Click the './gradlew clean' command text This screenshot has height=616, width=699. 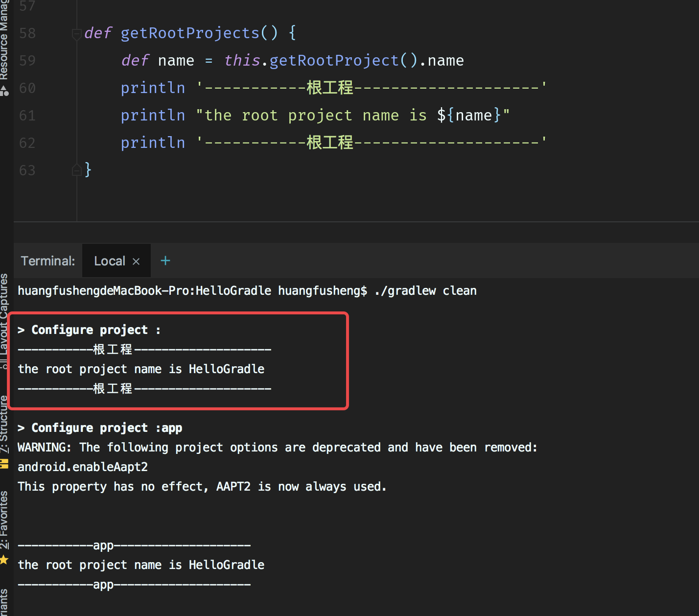tap(425, 291)
